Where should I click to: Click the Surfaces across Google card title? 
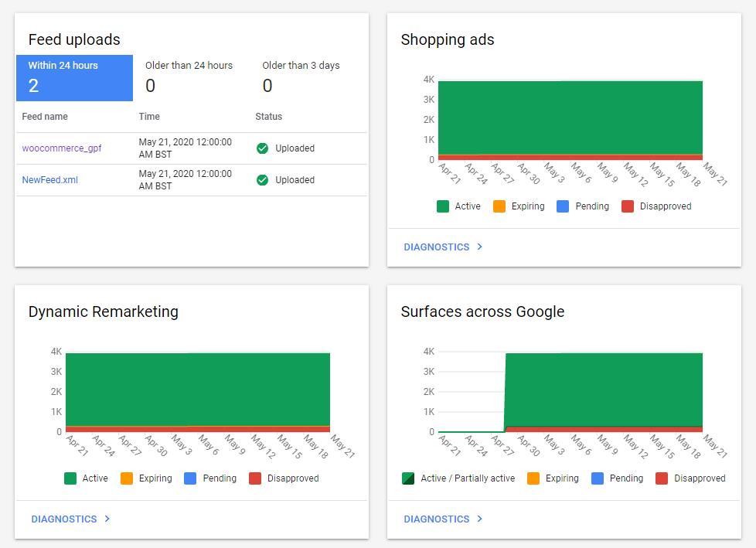coord(482,311)
